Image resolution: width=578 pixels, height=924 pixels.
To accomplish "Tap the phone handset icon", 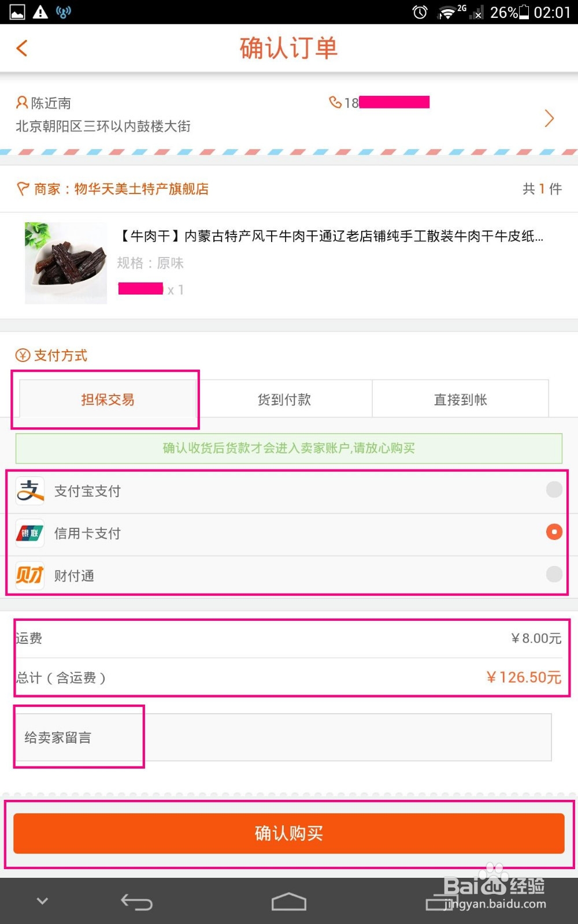I will point(335,102).
